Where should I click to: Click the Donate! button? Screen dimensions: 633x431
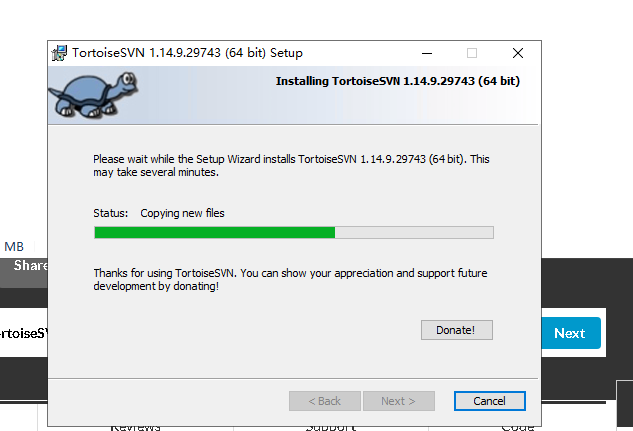click(457, 330)
